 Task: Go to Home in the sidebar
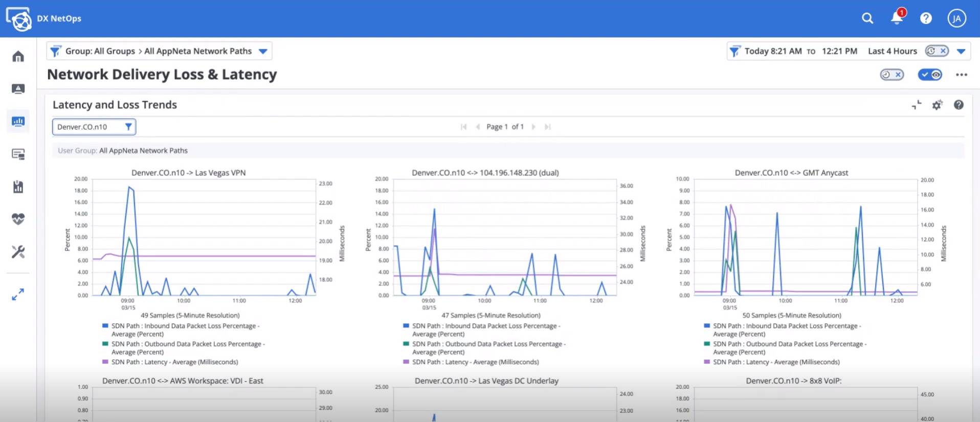point(18,56)
